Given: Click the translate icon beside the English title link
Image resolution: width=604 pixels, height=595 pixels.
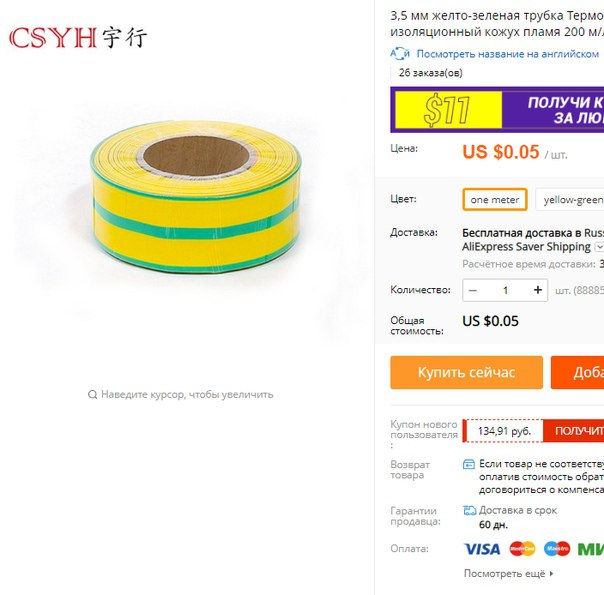Looking at the screenshot, I should [400, 54].
